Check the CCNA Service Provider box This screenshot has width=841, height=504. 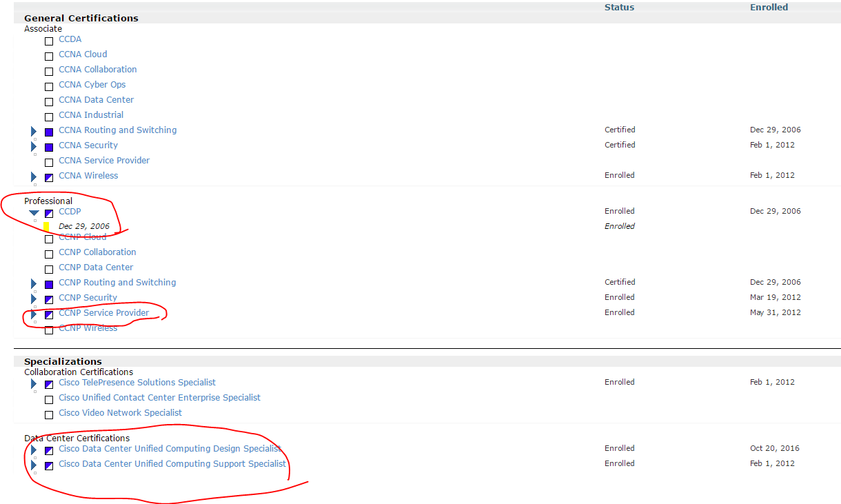point(49,163)
